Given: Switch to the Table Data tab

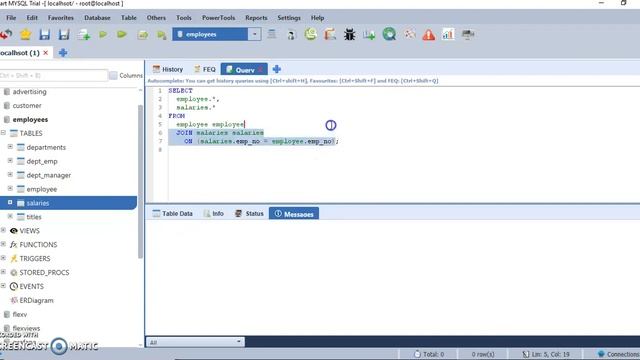Looking at the screenshot, I should 172,213.
